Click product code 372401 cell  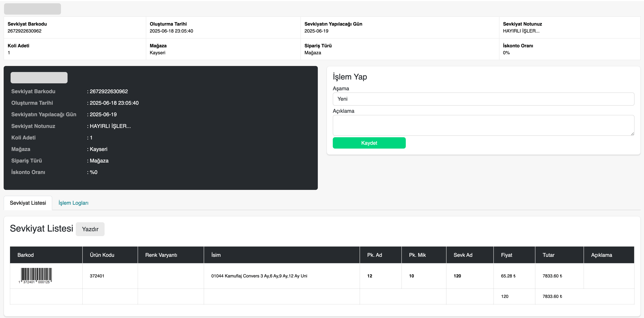tap(97, 276)
